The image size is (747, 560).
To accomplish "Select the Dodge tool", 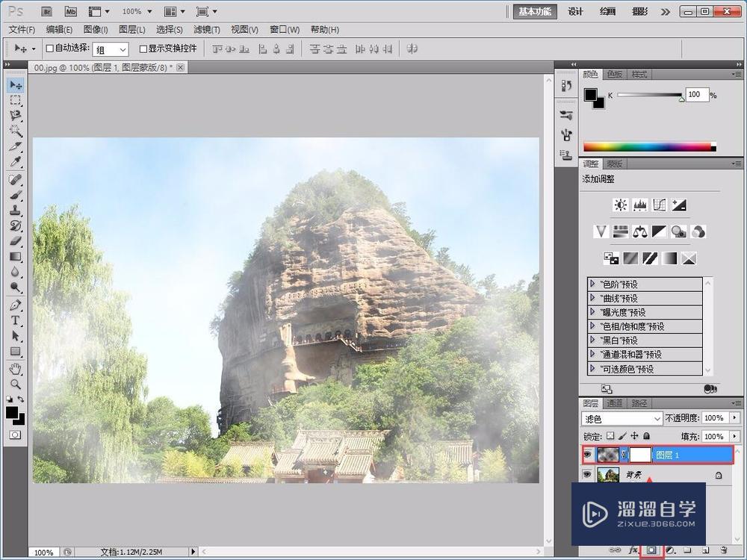I will (16, 287).
